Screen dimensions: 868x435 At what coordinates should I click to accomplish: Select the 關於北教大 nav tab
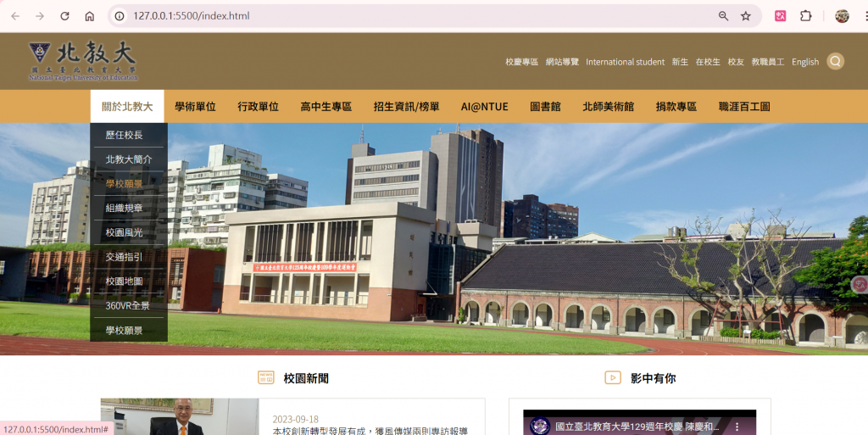pyautogui.click(x=127, y=106)
